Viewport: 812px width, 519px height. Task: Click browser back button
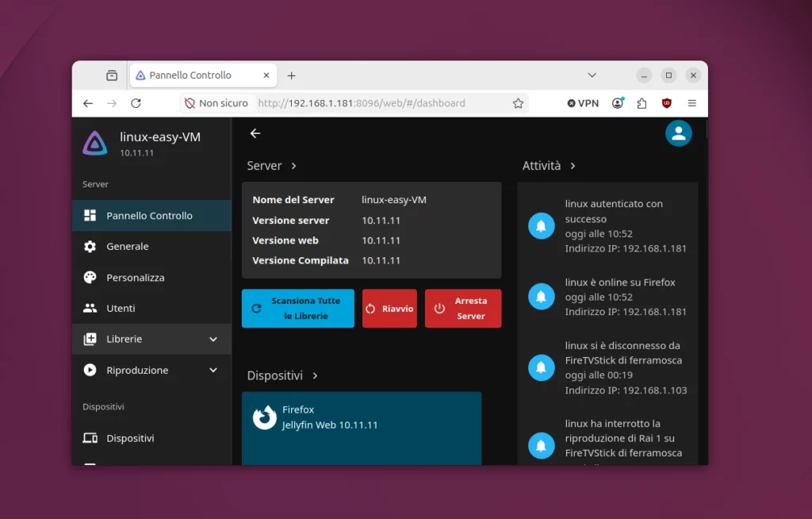88,103
